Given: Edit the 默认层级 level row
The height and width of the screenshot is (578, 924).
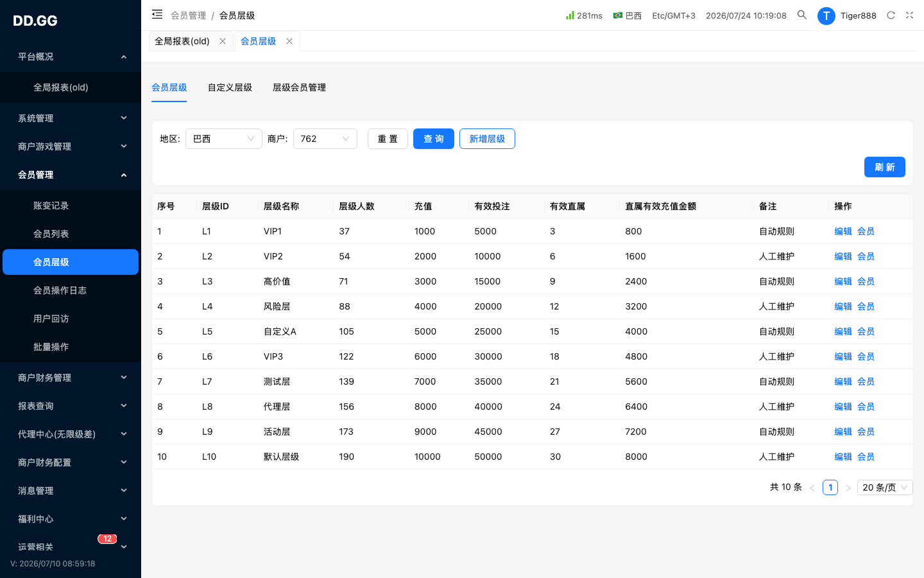Looking at the screenshot, I should (843, 457).
